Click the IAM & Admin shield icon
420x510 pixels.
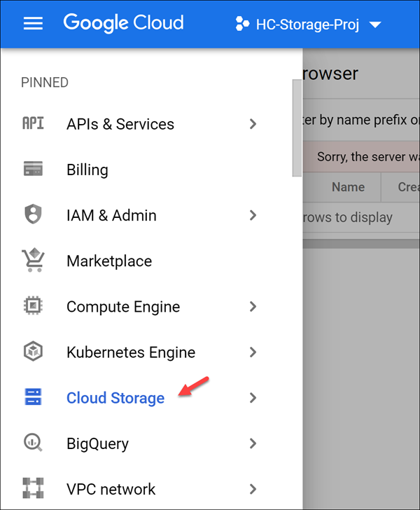coord(33,214)
